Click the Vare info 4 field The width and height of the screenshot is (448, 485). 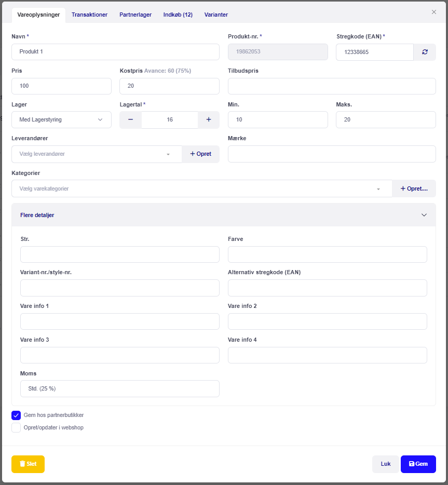coord(328,355)
